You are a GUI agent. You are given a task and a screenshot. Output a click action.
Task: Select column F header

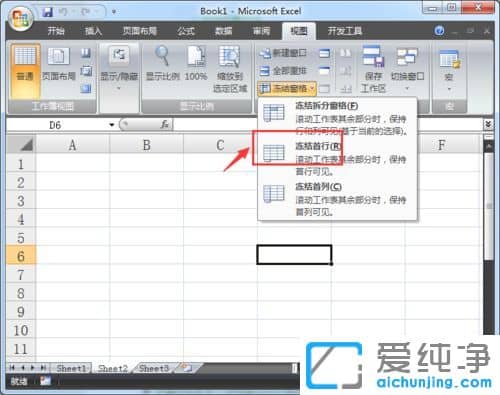(442, 145)
